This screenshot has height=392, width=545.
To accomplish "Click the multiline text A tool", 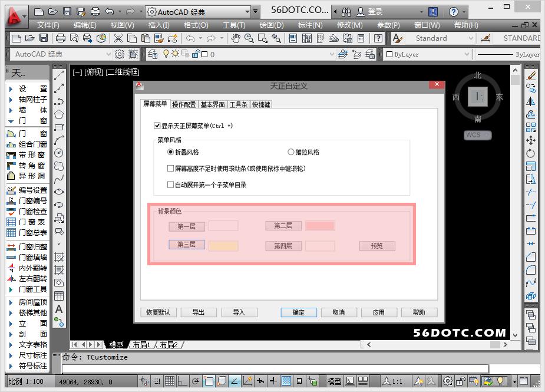I will pos(59,309).
